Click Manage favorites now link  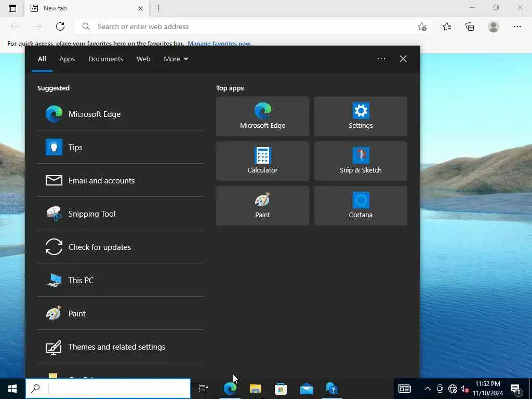coord(219,44)
